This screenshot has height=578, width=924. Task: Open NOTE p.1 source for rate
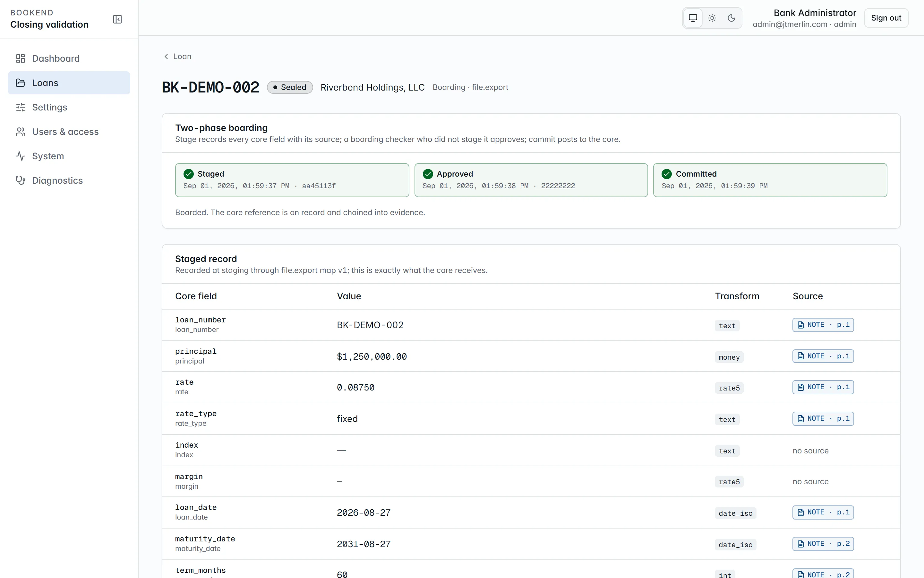(x=823, y=387)
